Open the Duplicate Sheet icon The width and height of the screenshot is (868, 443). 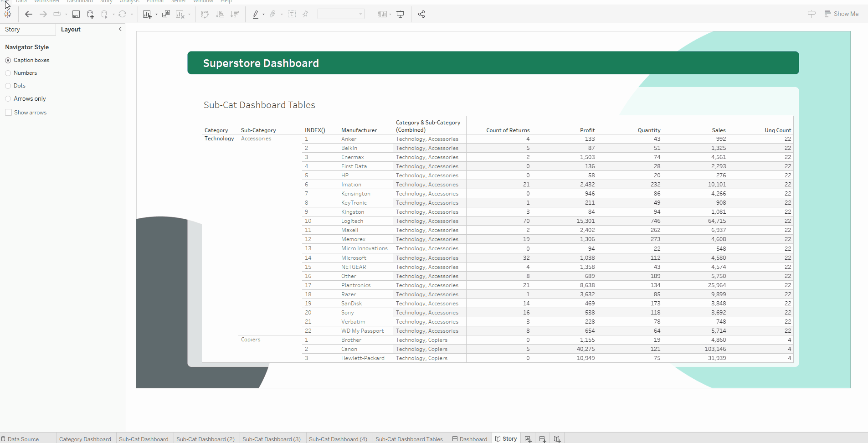coord(166,14)
